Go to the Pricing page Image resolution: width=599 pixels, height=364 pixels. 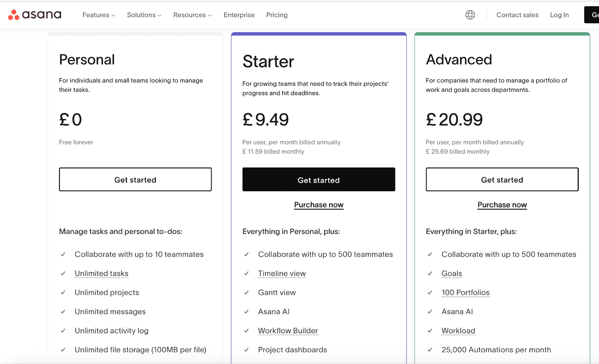pos(277,15)
